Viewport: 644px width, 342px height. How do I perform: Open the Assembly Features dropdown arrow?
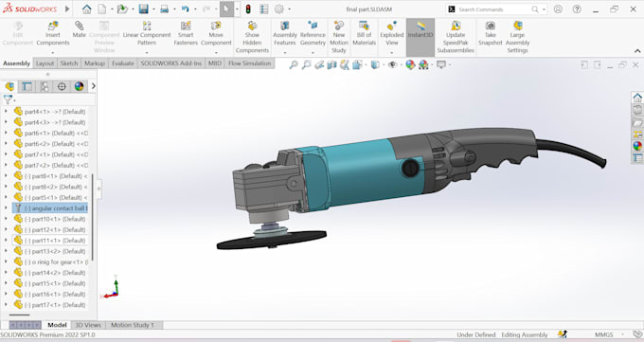click(x=285, y=53)
